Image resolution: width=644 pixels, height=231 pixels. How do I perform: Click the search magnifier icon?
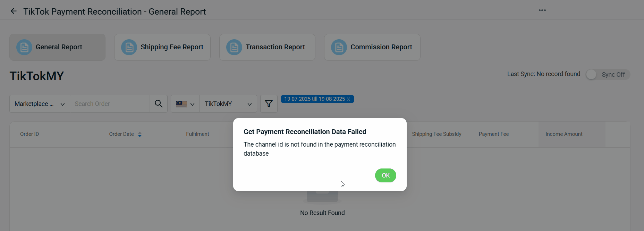(x=159, y=104)
